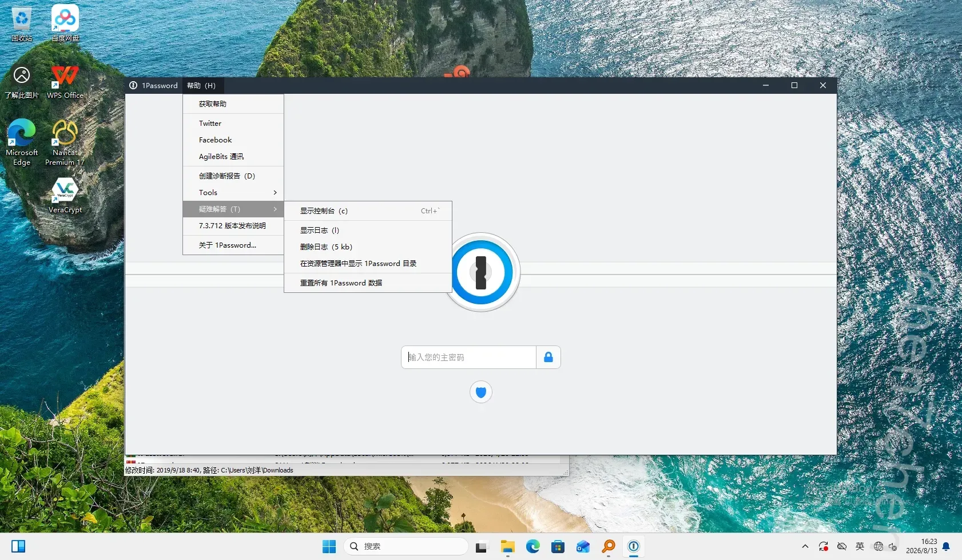Open Task View on the taskbar
The width and height of the screenshot is (962, 560).
click(x=481, y=546)
